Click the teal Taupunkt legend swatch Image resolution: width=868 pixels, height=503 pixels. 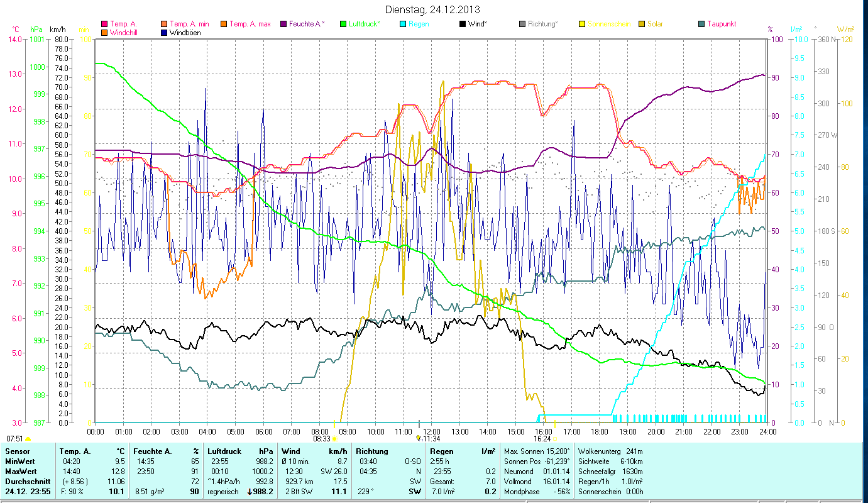[701, 25]
